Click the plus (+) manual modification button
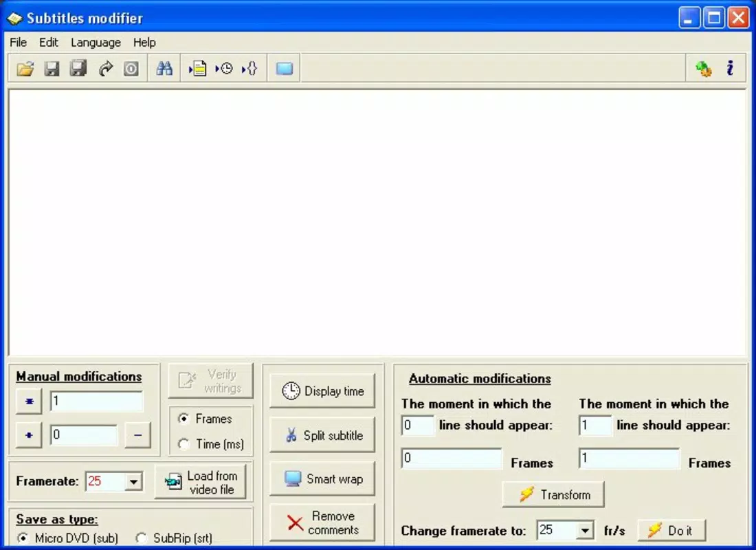The image size is (756, 550). coord(29,435)
